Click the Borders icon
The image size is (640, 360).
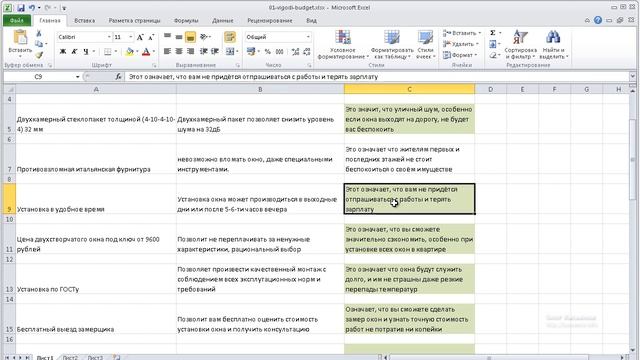(107, 51)
